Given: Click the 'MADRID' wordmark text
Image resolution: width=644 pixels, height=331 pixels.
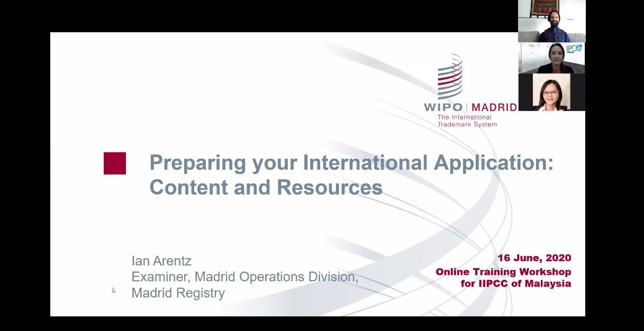Looking at the screenshot, I should pos(494,107).
